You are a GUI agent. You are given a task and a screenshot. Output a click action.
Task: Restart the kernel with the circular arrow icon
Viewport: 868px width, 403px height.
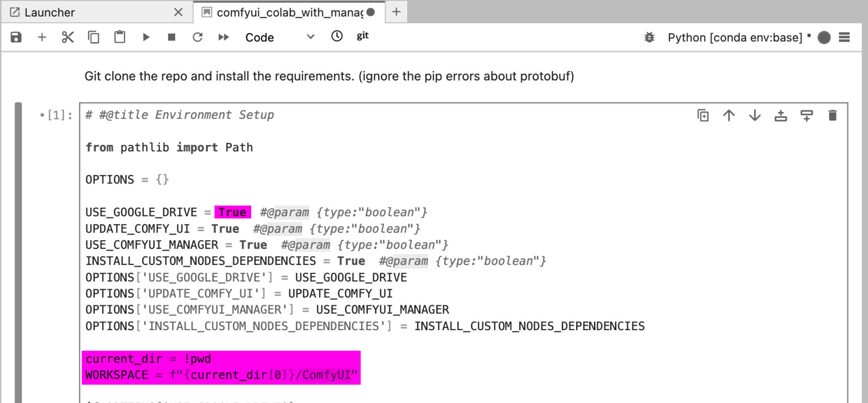(x=197, y=37)
